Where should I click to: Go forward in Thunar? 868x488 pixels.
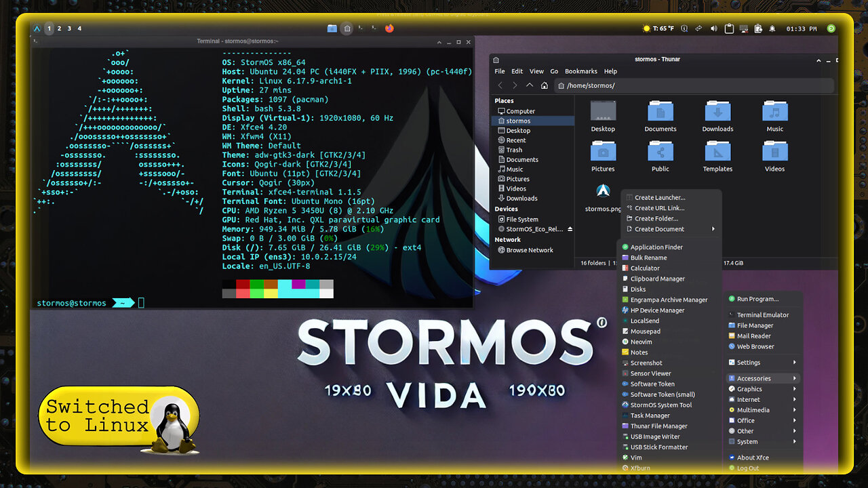515,85
